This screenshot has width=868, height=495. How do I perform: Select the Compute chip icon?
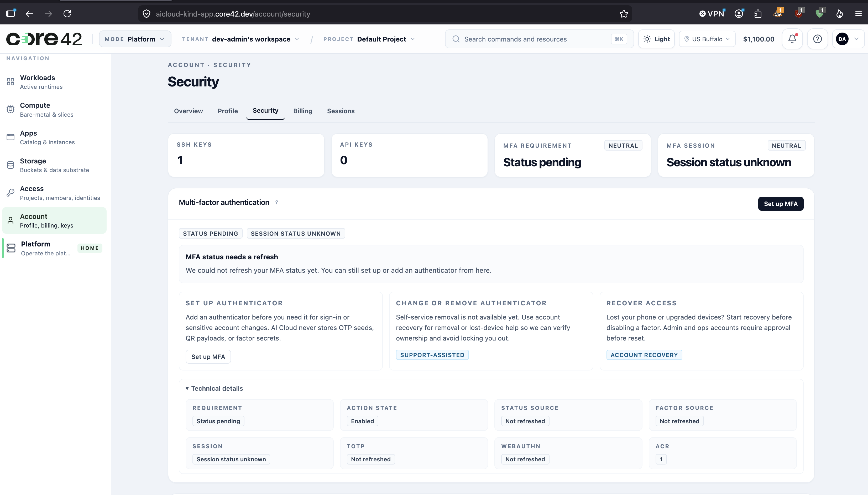click(11, 110)
